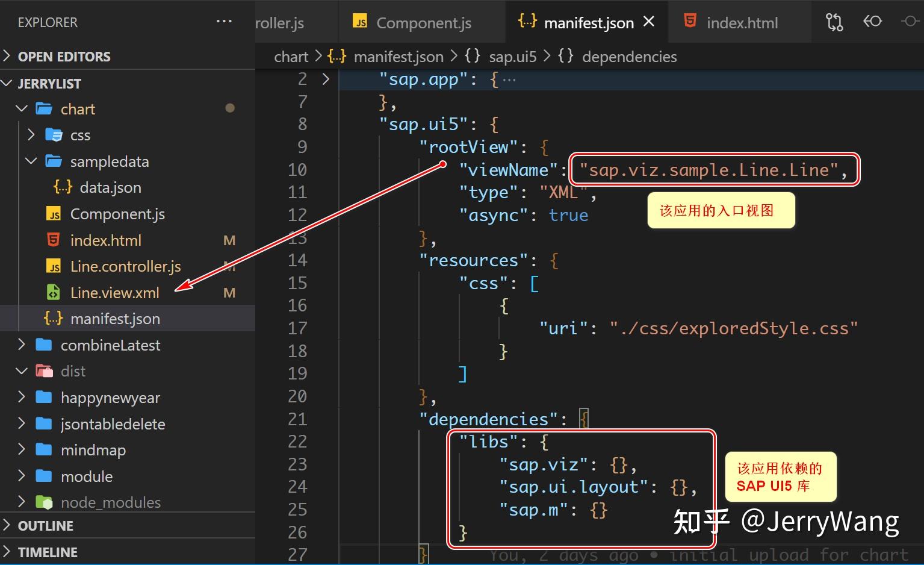Click the JSON braces icon beside data.json
The image size is (924, 565).
61,187
